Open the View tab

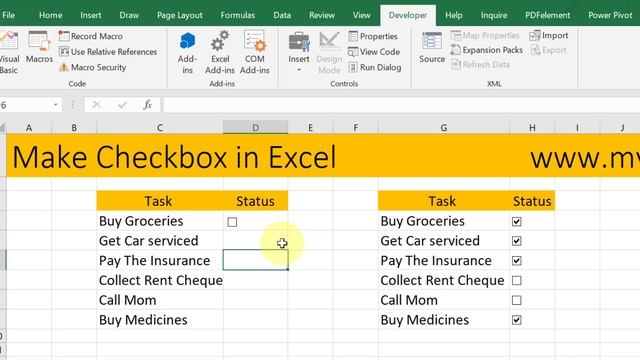tap(361, 15)
